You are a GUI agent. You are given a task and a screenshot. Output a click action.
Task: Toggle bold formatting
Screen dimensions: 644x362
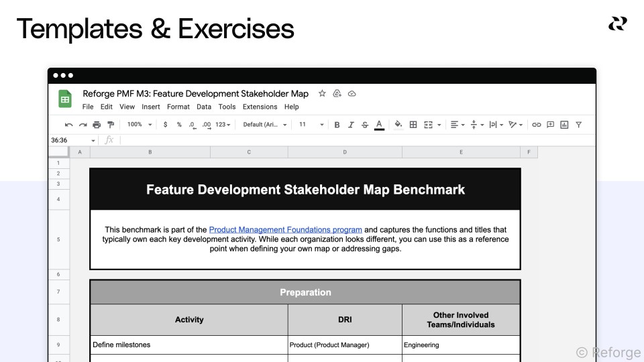point(337,125)
